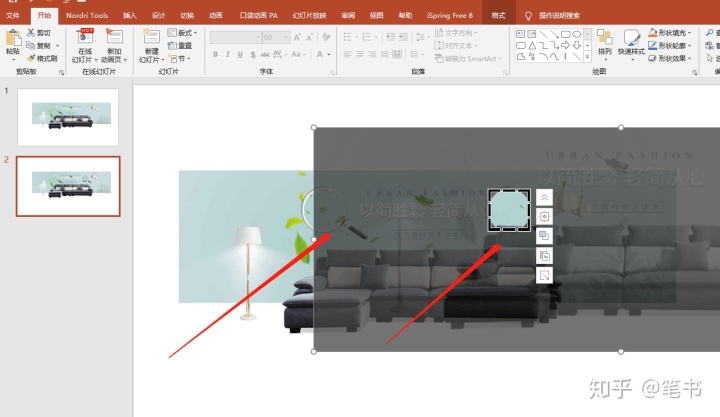Screen dimensions: 720x417
Task: Toggle left text alignment
Action: click(348, 54)
